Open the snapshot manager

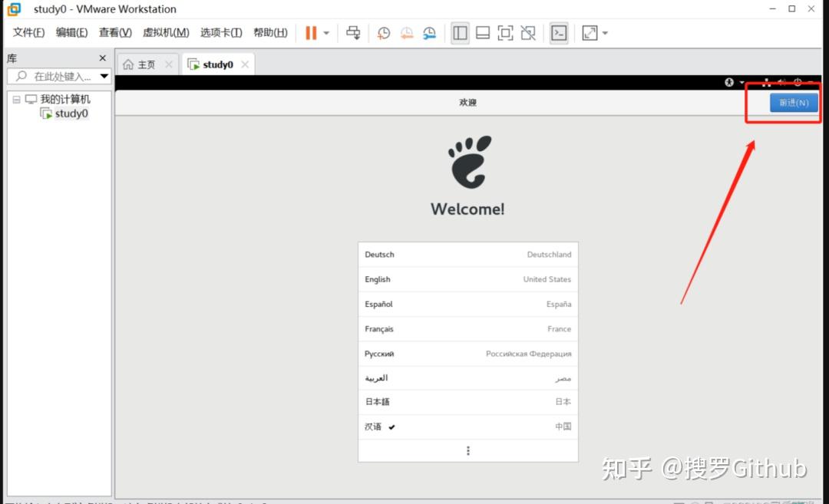click(x=429, y=33)
